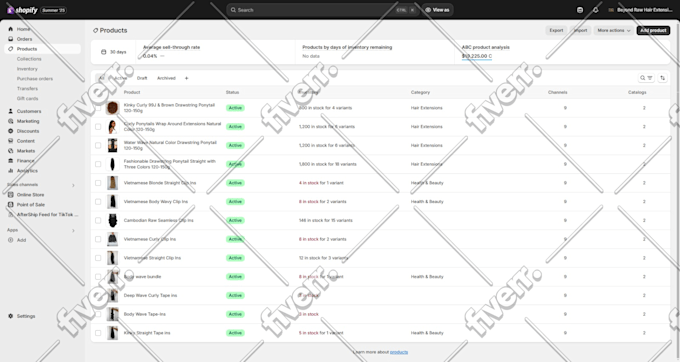680x362 pixels.
Task: Open Analytics in the sidebar
Action: [27, 171]
